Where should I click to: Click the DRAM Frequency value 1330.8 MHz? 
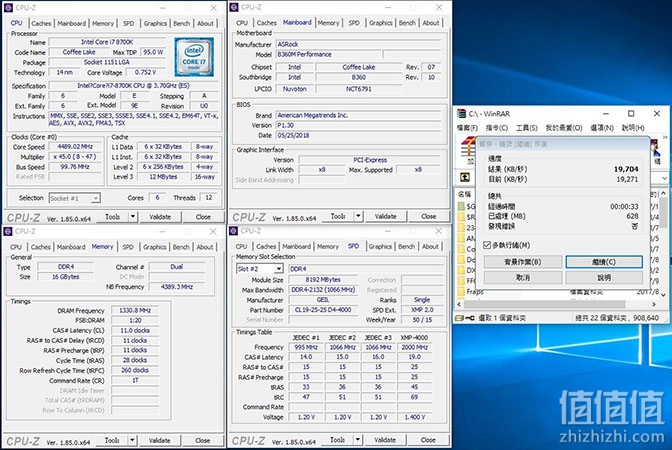click(135, 310)
